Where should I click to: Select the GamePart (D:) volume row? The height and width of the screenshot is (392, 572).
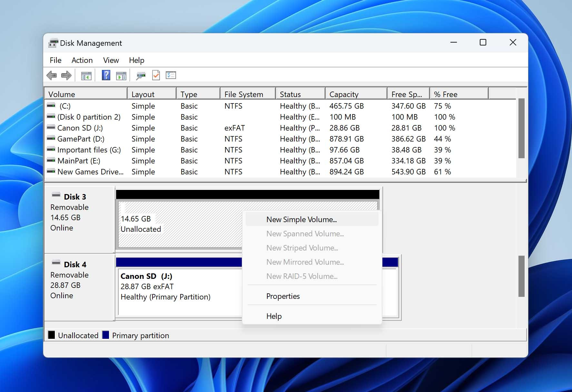point(280,139)
